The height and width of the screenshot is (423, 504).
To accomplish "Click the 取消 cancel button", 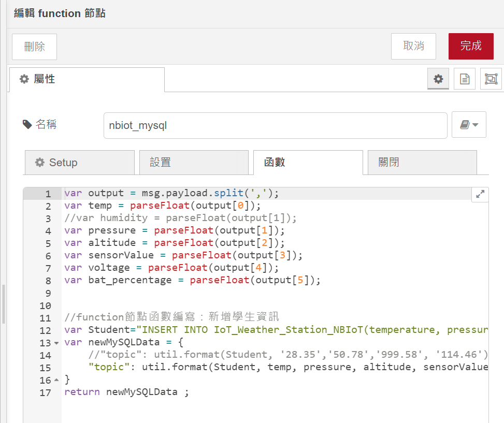I will [413, 46].
